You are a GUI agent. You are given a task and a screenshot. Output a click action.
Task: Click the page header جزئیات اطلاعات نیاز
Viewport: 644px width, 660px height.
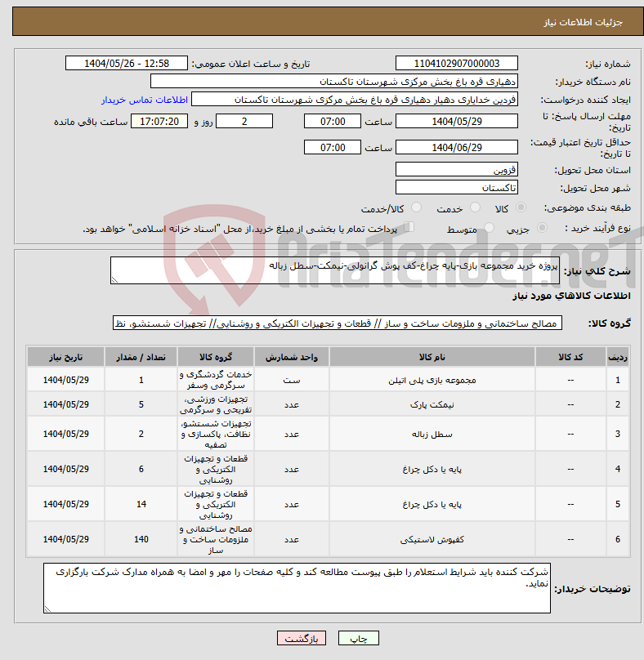(x=583, y=22)
